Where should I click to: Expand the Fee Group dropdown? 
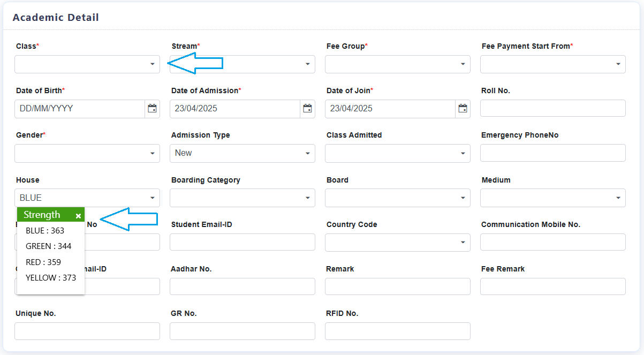[x=398, y=64]
